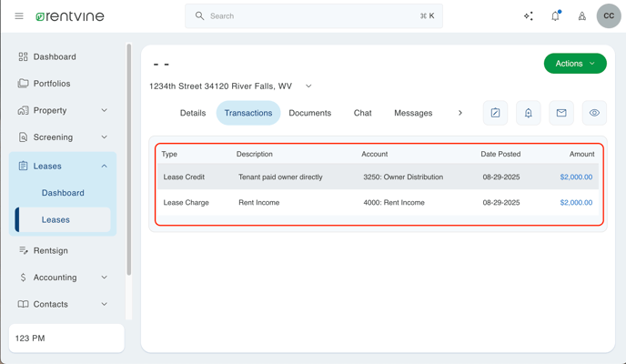The image size is (626, 364).
Task: Toggle the eye visibility icon button
Action: click(594, 113)
